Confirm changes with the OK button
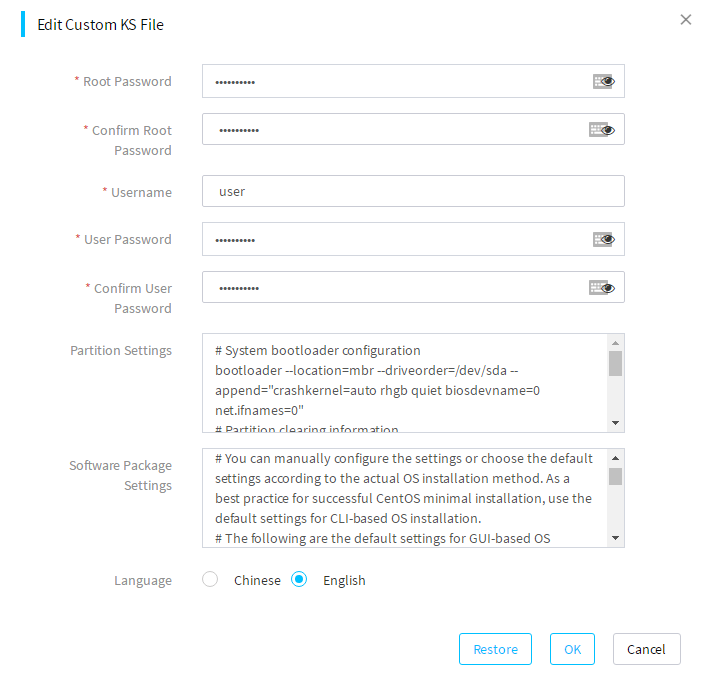Image resolution: width=704 pixels, height=684 pixels. point(572,649)
